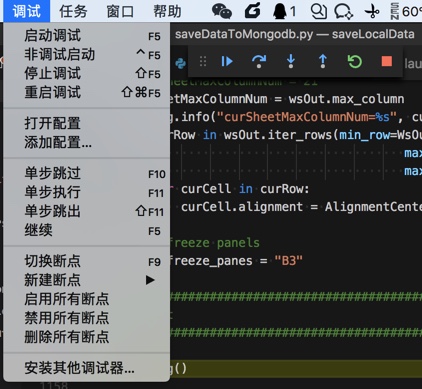Click the Step Out up-arrow icon
The width and height of the screenshot is (422, 389).
[323, 62]
